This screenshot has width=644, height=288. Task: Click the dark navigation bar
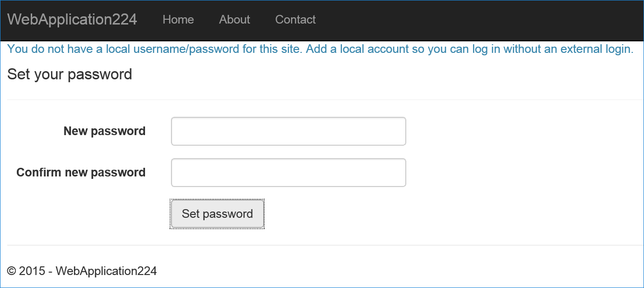(x=432, y=20)
